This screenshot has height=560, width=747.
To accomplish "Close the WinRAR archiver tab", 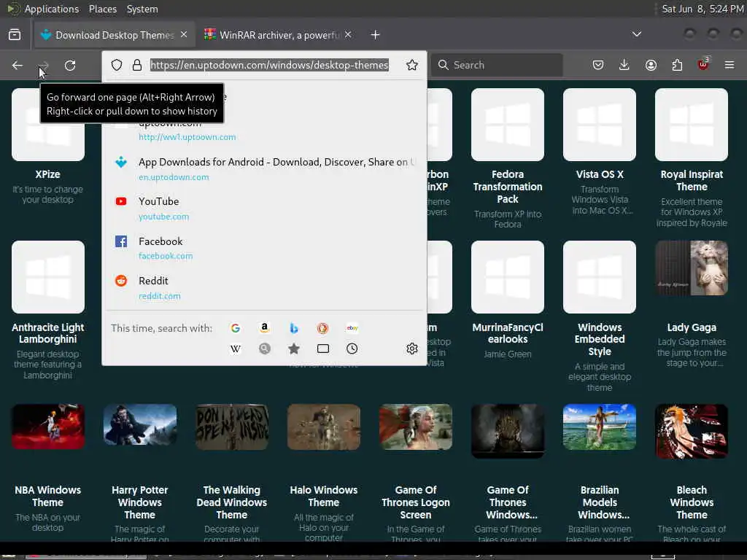I will click(348, 34).
